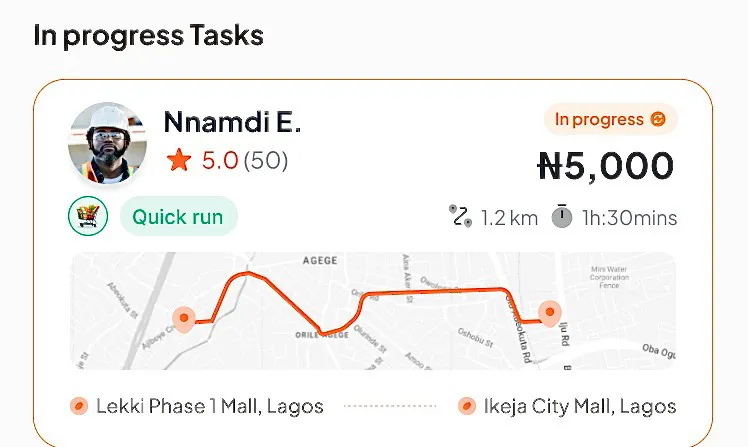
Task: Click the stopwatch duration icon
Action: [x=562, y=216]
